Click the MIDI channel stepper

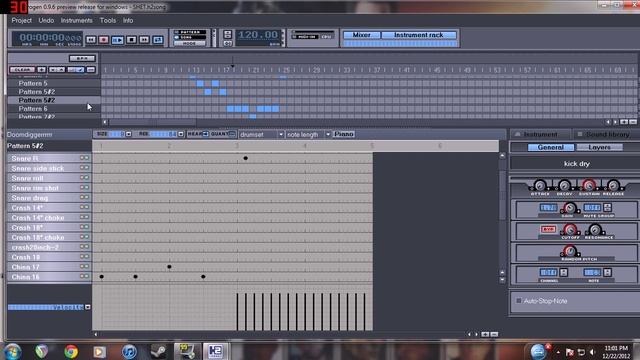tap(564, 272)
